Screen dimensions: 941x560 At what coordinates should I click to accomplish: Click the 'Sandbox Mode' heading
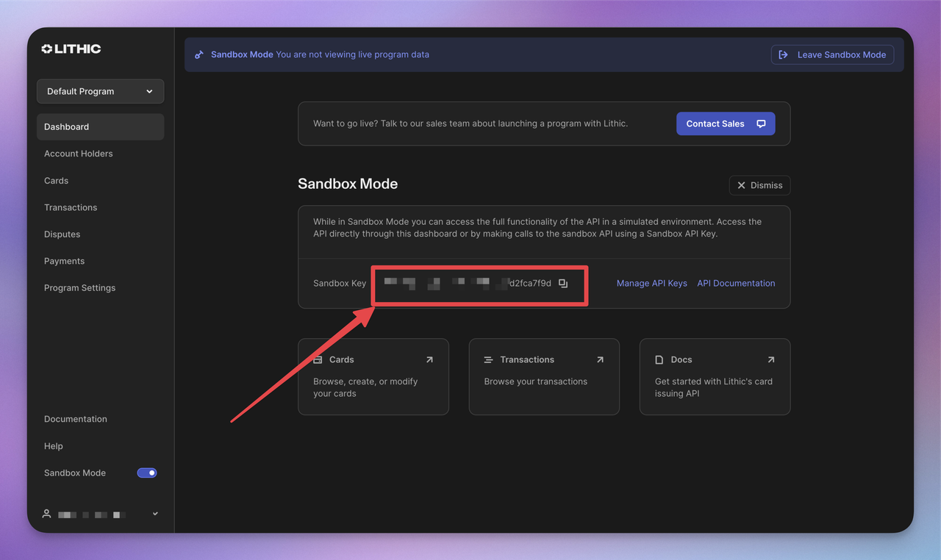(x=348, y=184)
